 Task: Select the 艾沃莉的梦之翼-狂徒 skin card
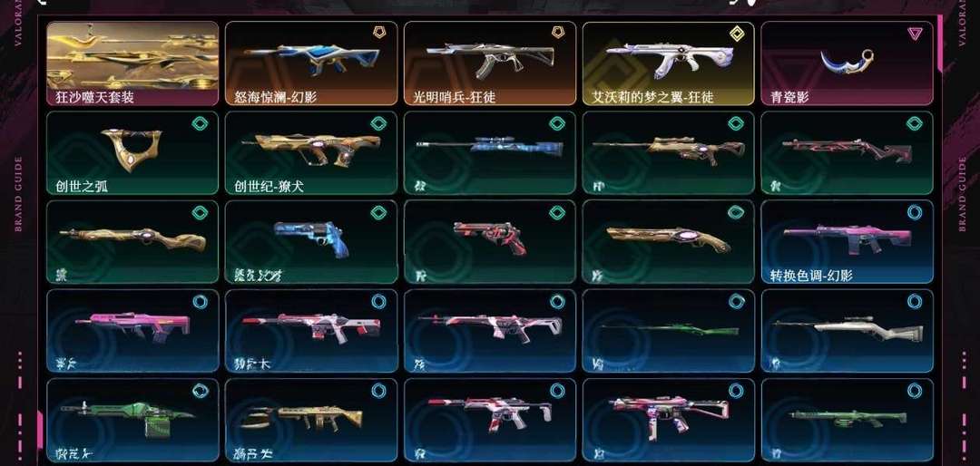tap(669, 63)
